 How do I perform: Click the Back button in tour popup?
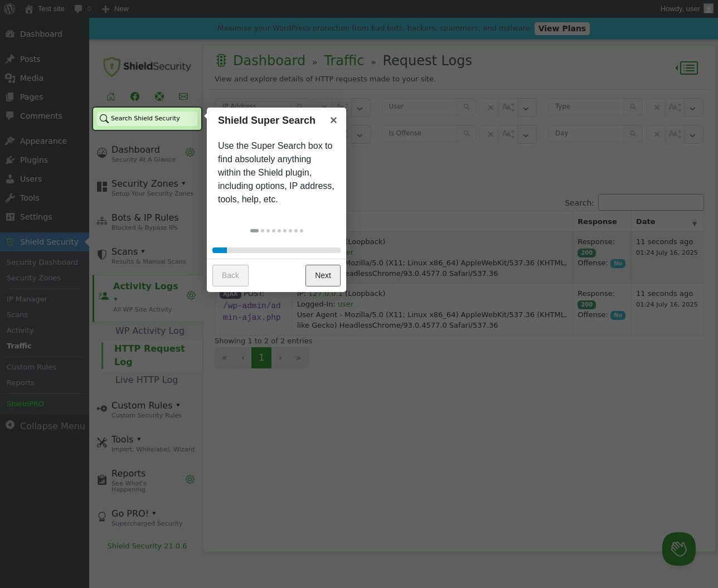click(x=230, y=275)
